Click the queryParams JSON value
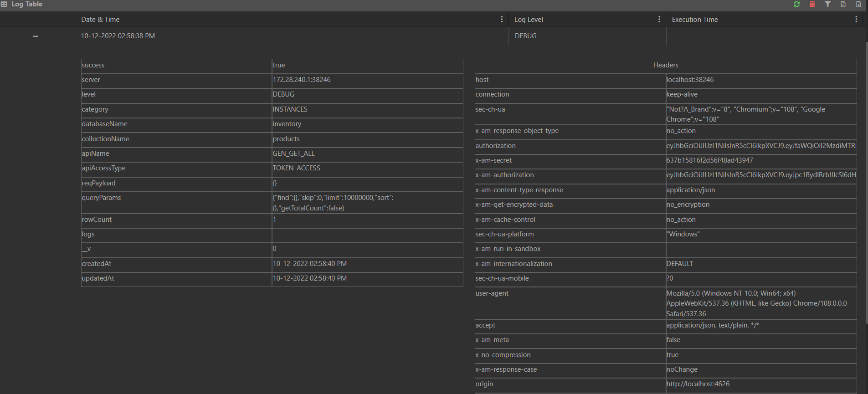Screen dimensions: 868x394 333,203
